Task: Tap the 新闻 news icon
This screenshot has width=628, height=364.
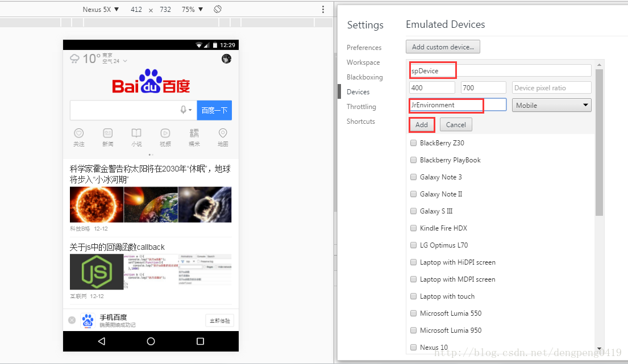Action: 108,133
